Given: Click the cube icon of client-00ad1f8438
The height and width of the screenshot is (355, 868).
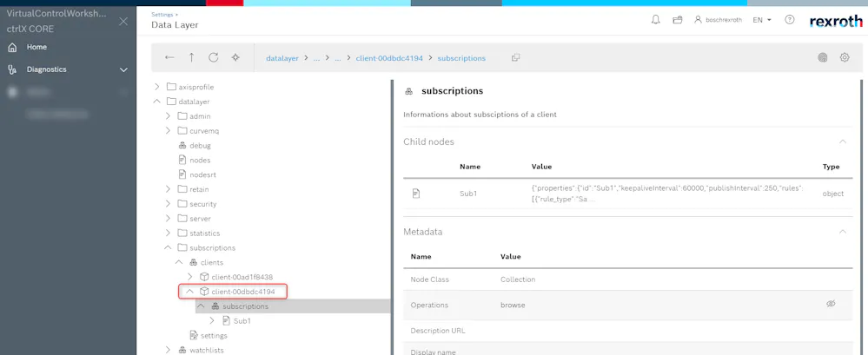Looking at the screenshot, I should [204, 277].
